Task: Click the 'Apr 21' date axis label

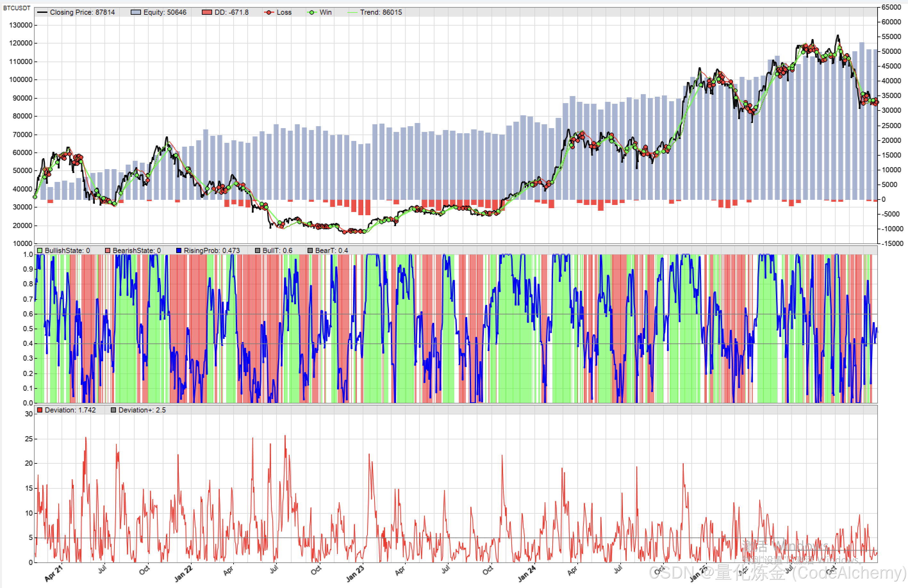Action: [53, 574]
